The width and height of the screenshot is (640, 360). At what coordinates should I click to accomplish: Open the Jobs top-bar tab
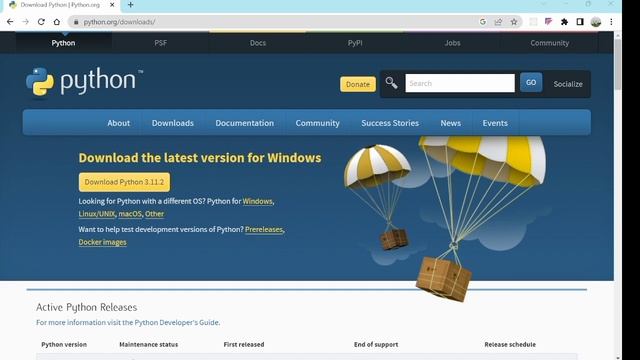452,43
